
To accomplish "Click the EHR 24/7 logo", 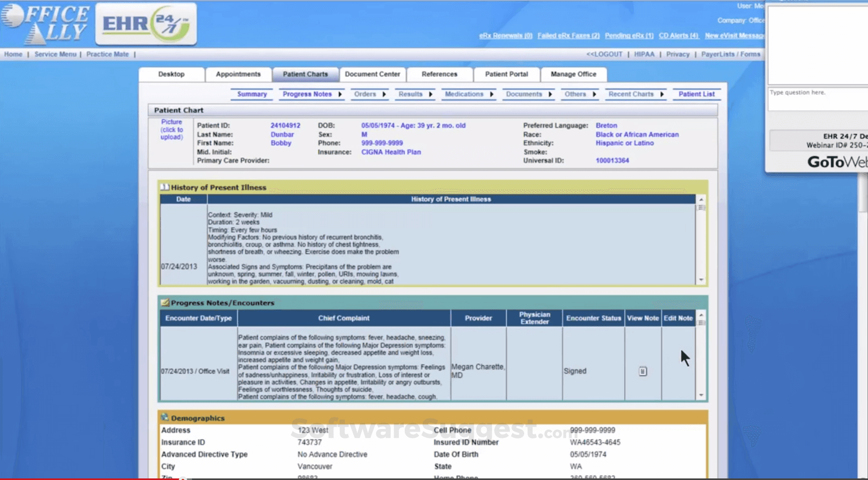I will point(146,24).
